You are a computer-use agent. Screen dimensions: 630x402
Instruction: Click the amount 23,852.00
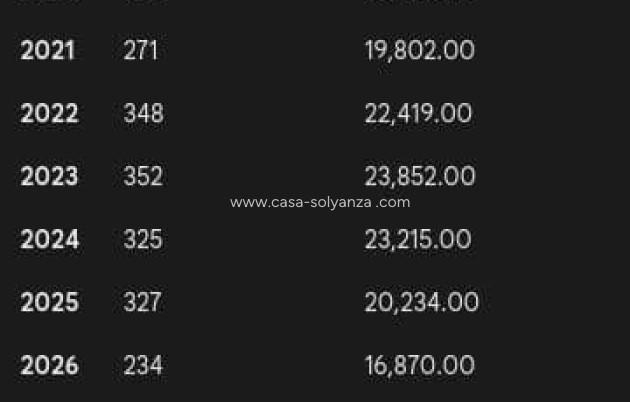tap(420, 176)
